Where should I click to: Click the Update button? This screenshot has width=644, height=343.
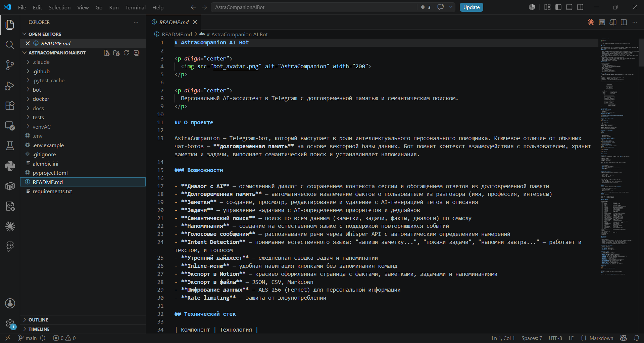pyautogui.click(x=471, y=7)
